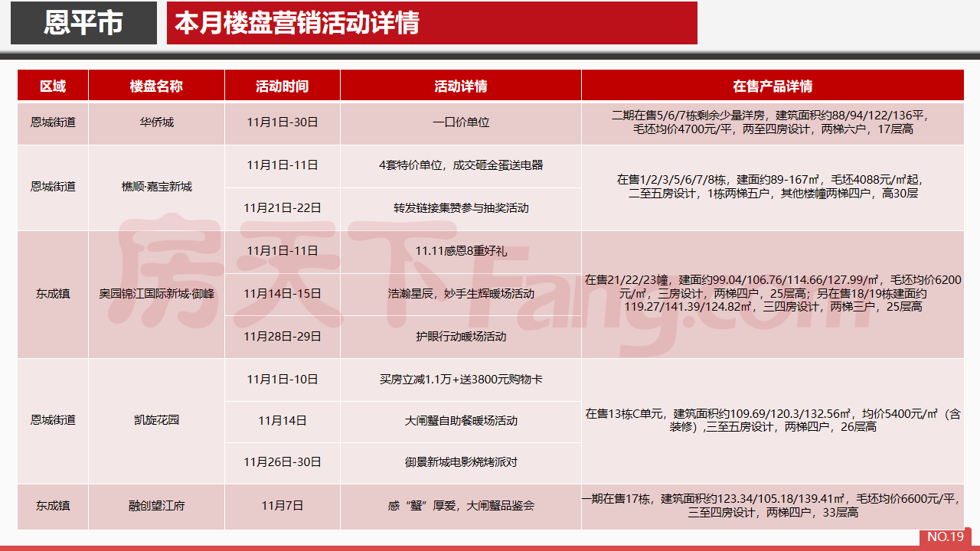Click the 一口价单位 activity cell
Viewport: 980px width, 551px height.
pos(461,122)
